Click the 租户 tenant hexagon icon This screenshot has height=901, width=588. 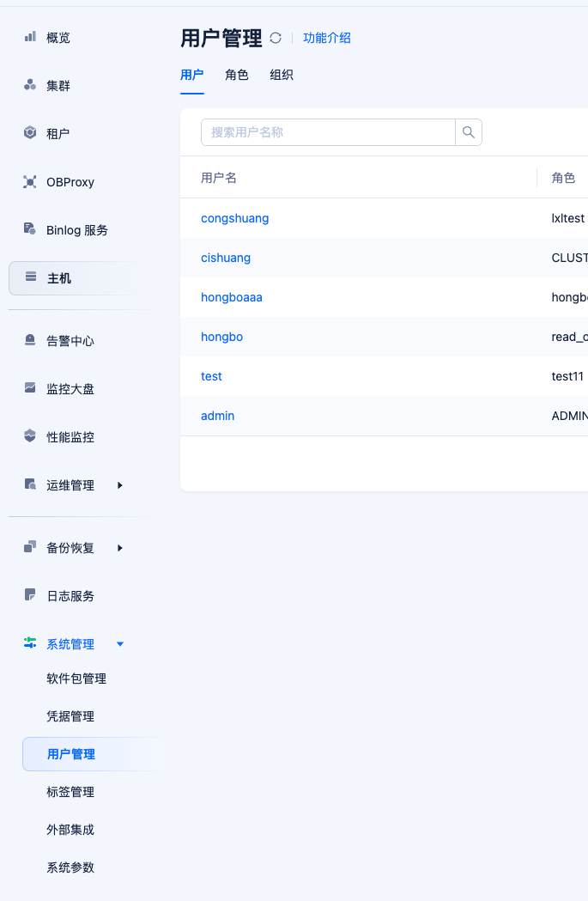pos(30,133)
